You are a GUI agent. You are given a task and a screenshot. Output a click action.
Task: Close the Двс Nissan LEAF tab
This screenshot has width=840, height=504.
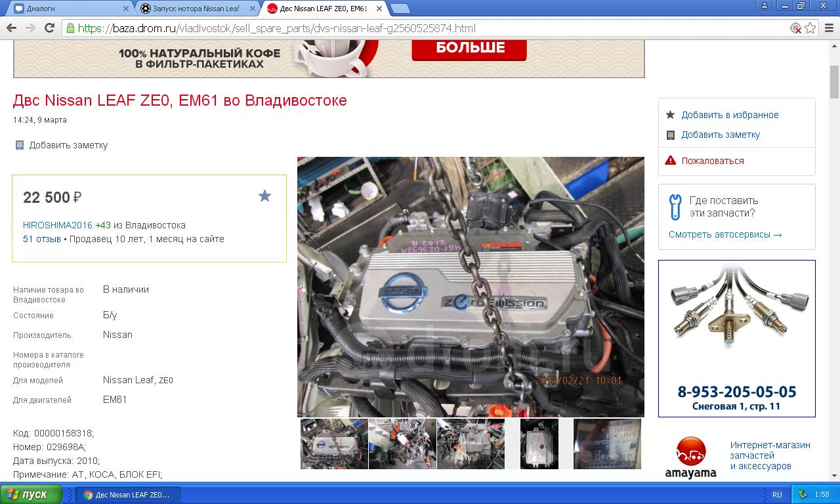point(378,9)
